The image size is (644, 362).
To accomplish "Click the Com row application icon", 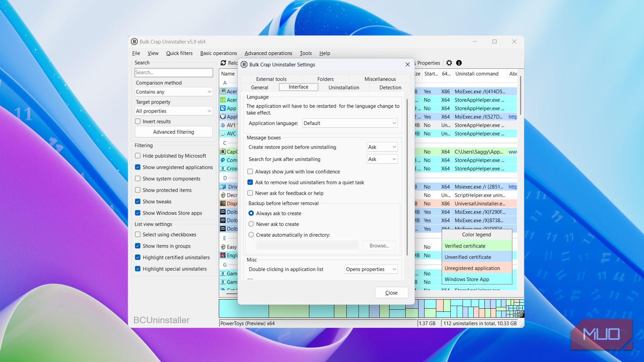I will click(223, 160).
